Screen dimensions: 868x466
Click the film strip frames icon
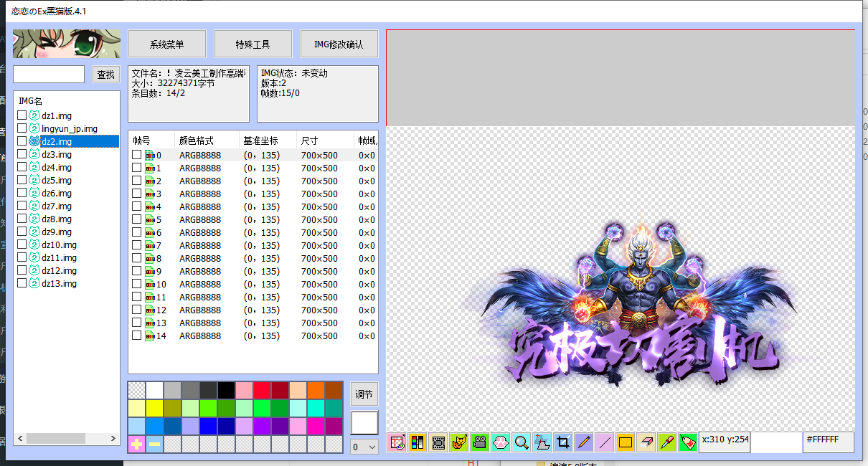[x=437, y=442]
